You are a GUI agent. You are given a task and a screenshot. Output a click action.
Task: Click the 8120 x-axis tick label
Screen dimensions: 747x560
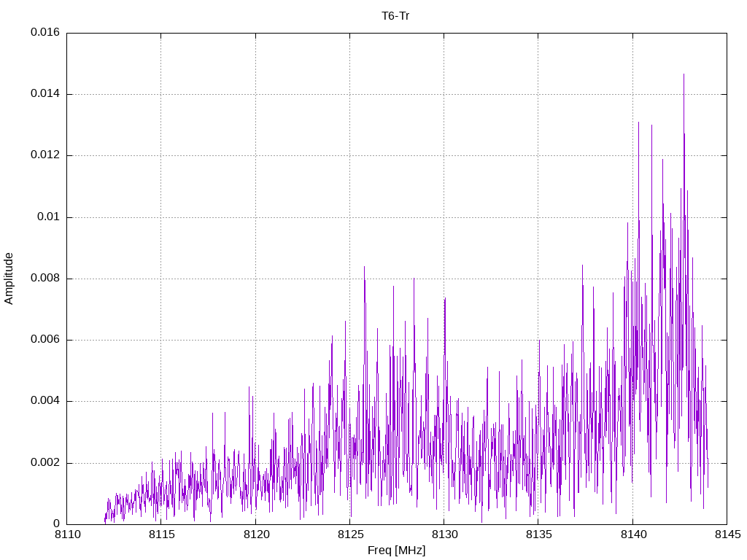(x=256, y=535)
